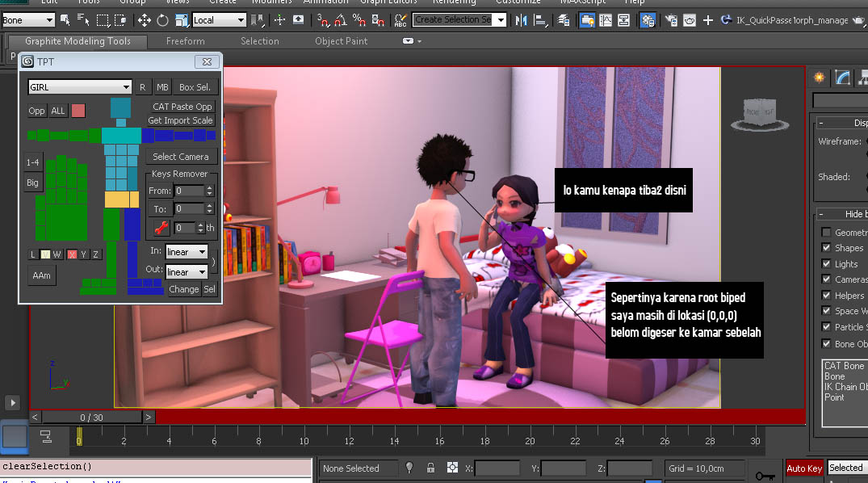Collapse the Hide by Category rollout

click(821, 214)
